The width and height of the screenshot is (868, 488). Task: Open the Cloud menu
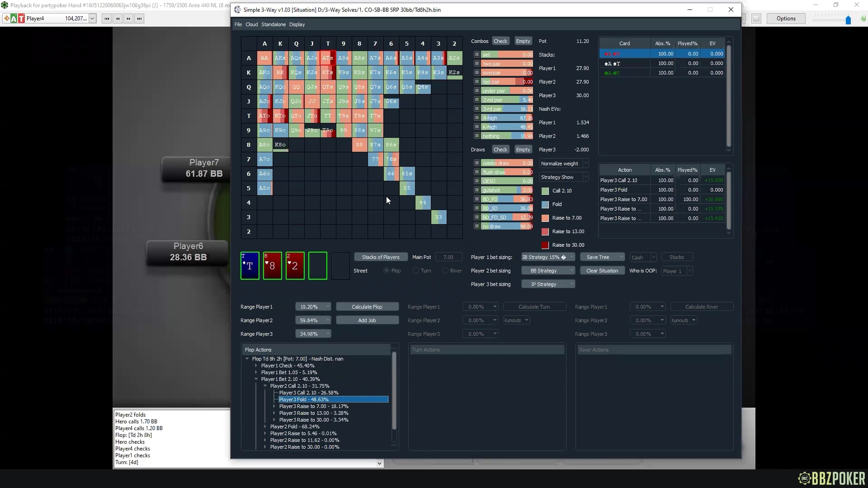(x=251, y=24)
